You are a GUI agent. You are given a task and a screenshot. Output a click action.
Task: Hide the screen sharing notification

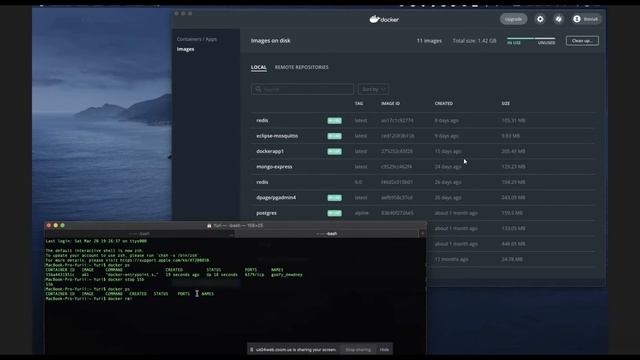(384, 350)
